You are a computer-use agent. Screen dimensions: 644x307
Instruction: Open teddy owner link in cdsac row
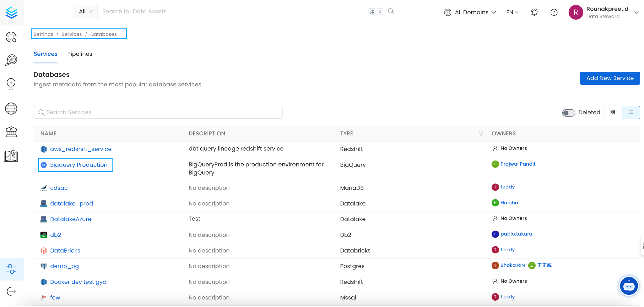(508, 187)
